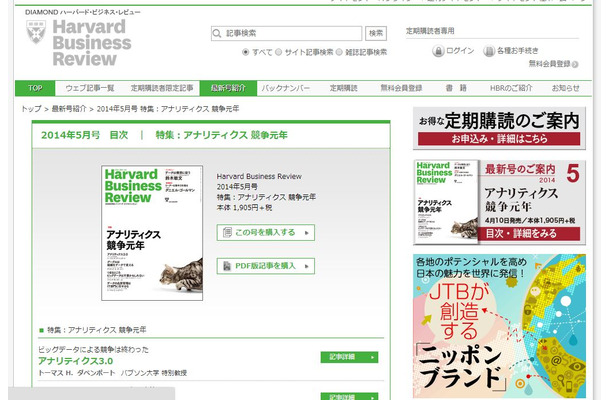
Task: Click the 特集：アナリティクス 競争元年 section heading
Action: tap(97, 330)
